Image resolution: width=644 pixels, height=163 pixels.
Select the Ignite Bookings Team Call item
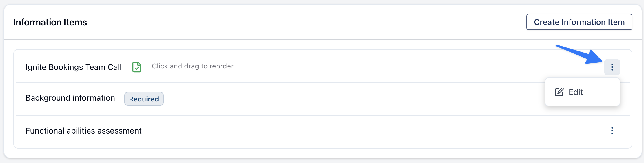tap(73, 67)
